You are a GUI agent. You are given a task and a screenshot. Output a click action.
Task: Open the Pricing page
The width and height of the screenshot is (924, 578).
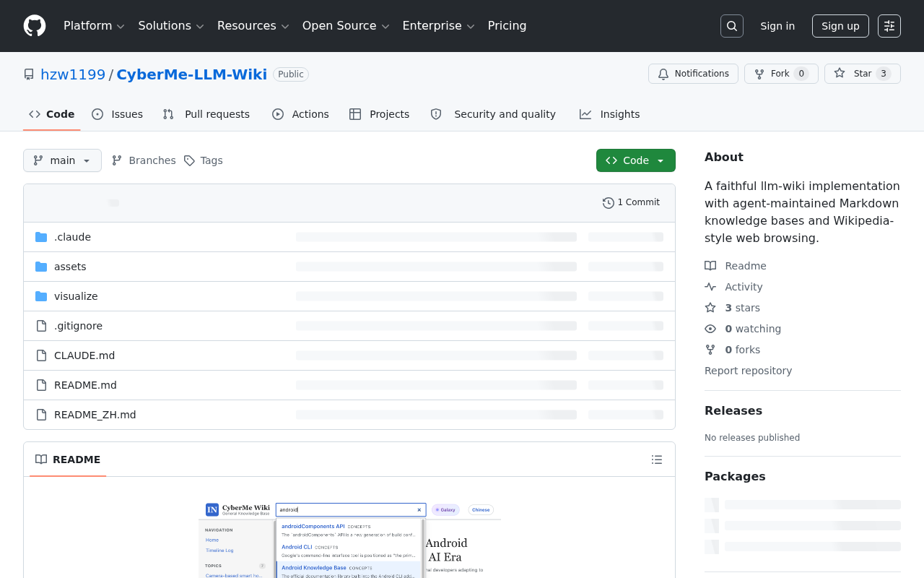tap(507, 26)
